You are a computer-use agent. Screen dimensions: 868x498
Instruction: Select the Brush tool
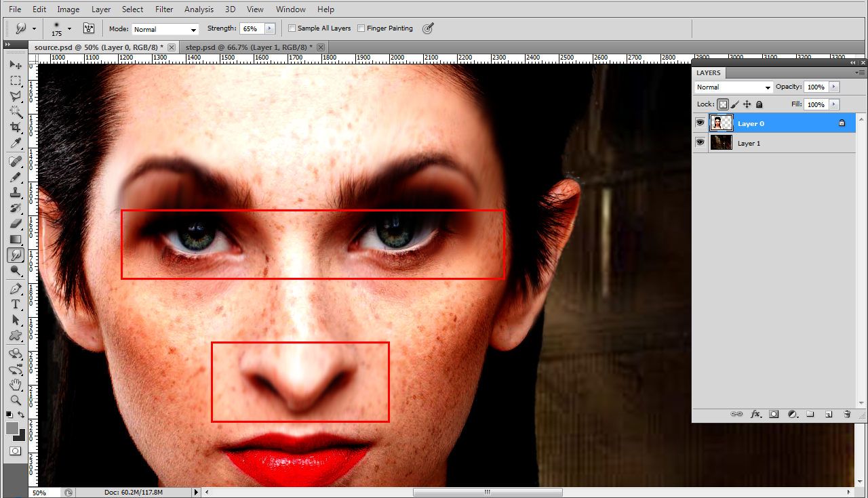pos(16,177)
